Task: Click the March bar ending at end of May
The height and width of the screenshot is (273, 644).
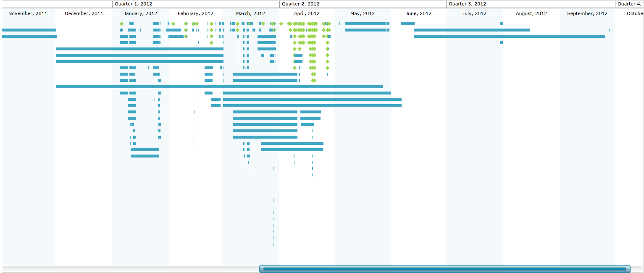Action: 307,93
